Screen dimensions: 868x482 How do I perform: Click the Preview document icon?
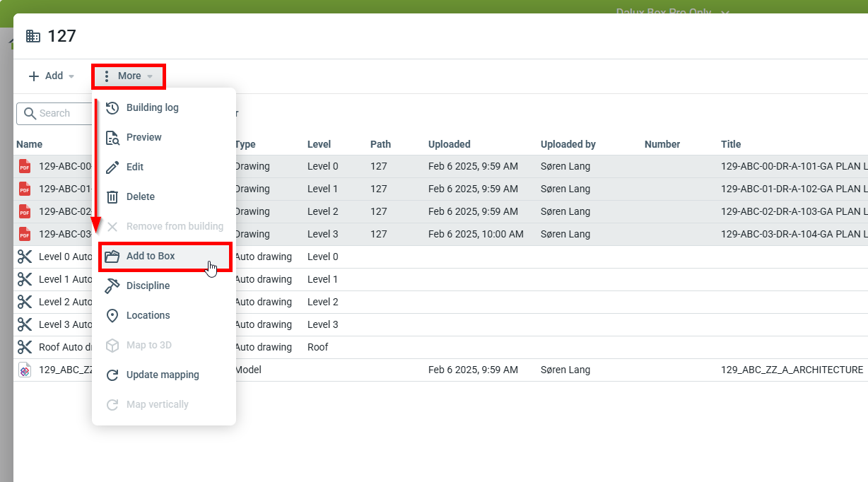point(112,138)
